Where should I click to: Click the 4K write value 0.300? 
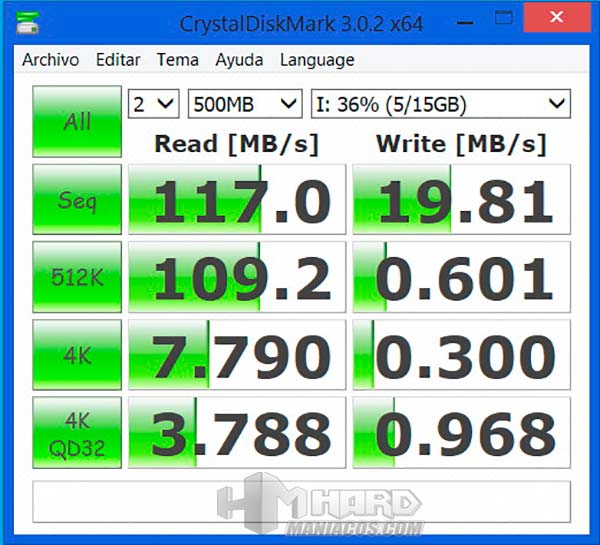(461, 355)
